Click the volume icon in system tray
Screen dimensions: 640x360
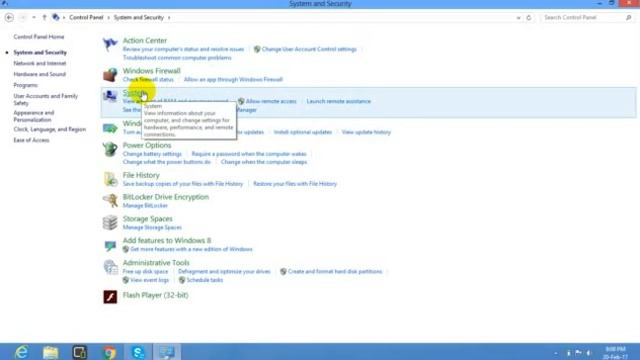[x=589, y=353]
